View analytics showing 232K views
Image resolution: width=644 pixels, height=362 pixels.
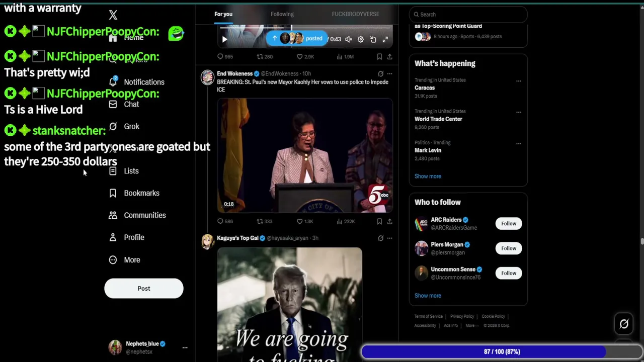point(346,221)
